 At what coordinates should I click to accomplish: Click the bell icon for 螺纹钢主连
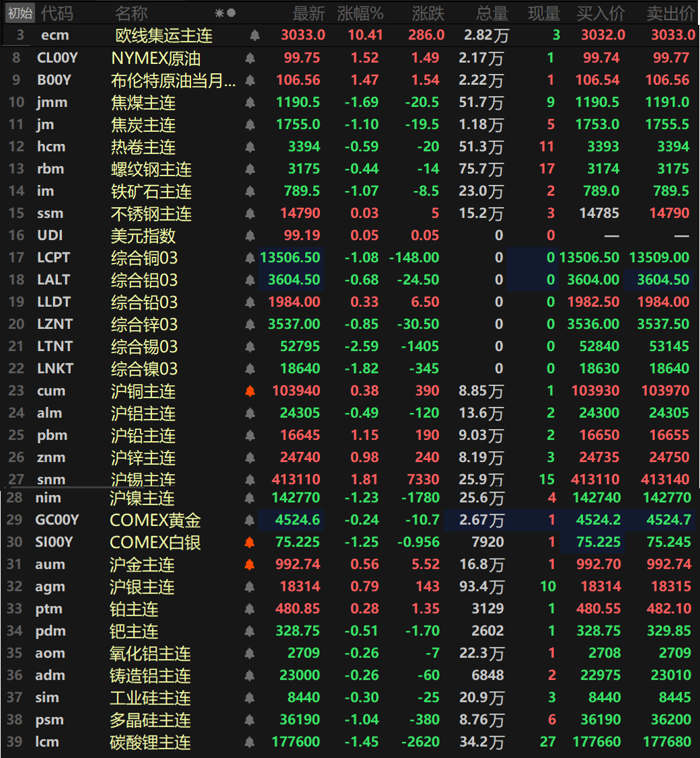coord(250,169)
